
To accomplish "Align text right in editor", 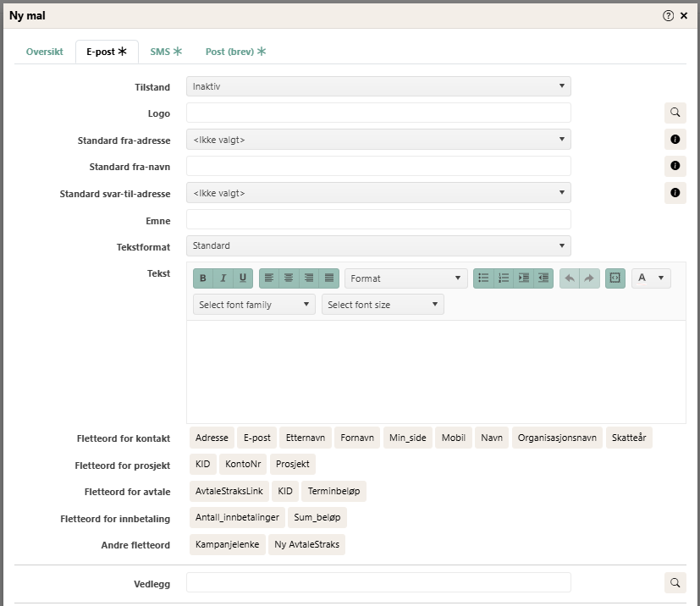I will 309,278.
